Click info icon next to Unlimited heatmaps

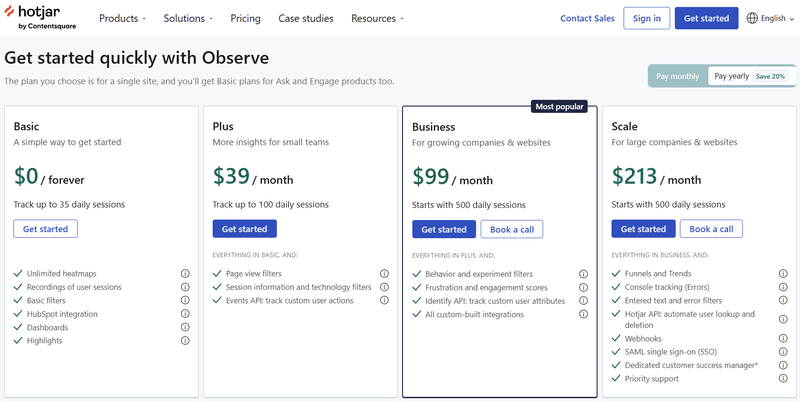coord(185,274)
